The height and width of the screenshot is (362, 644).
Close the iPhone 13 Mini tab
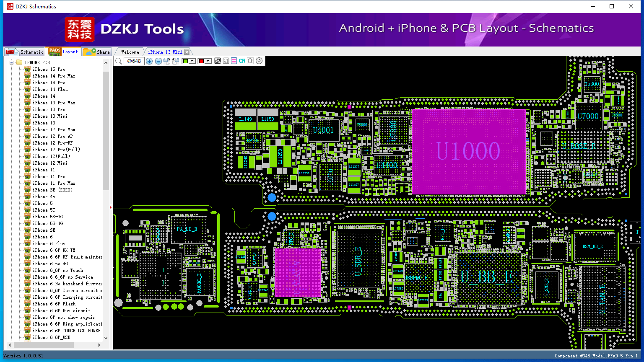pos(187,52)
